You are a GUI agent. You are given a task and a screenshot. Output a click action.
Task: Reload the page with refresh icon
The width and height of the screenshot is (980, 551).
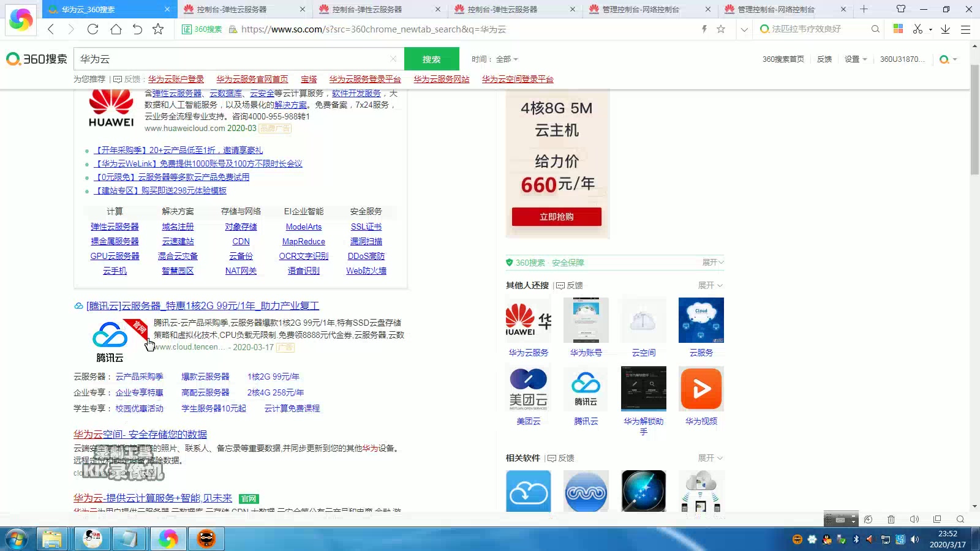coord(92,29)
